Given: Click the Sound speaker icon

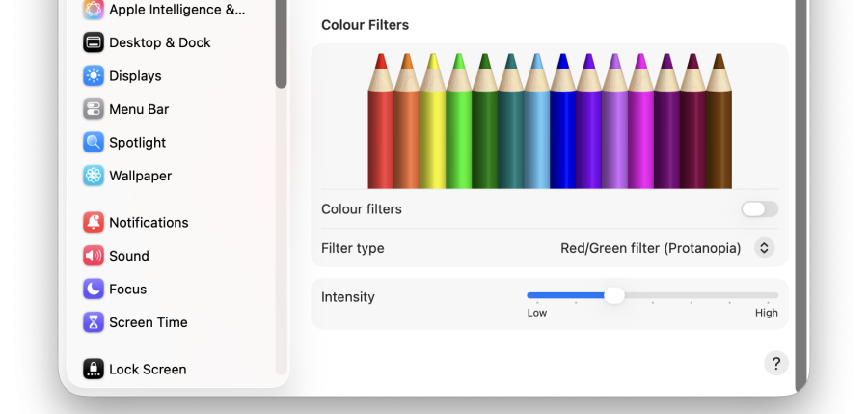Looking at the screenshot, I should coord(93,256).
